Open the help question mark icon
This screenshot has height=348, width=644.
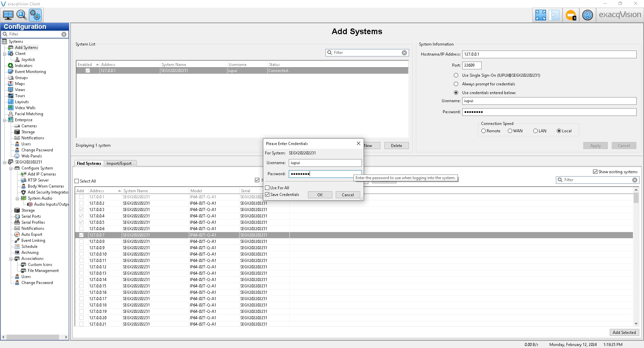click(x=587, y=15)
